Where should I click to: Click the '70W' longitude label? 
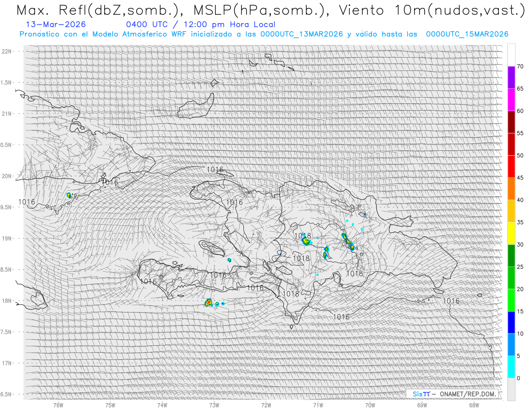point(370,405)
